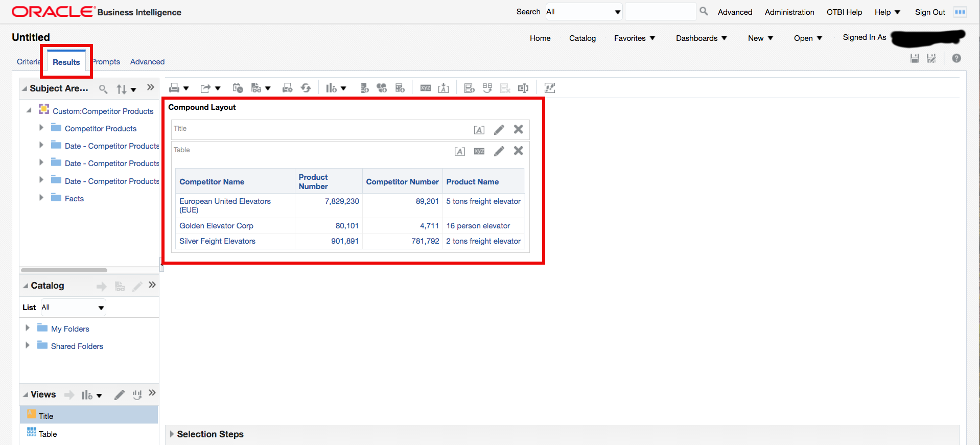This screenshot has width=980, height=445.
Task: Click the help question mark icon
Action: 956,59
